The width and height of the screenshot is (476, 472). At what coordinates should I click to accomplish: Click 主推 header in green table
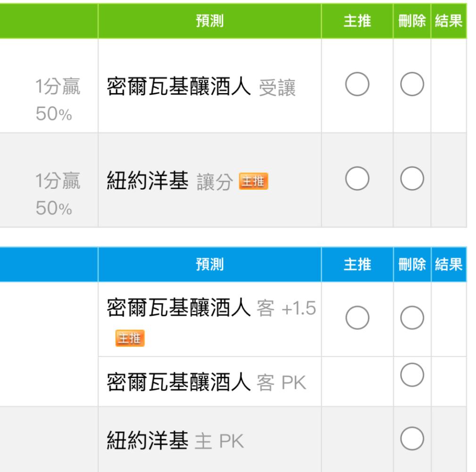pyautogui.click(x=357, y=21)
